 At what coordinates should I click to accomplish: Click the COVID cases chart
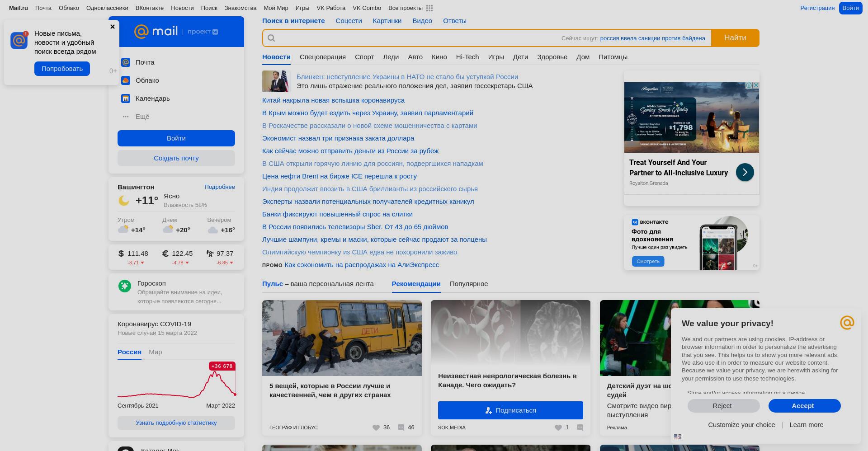176,383
